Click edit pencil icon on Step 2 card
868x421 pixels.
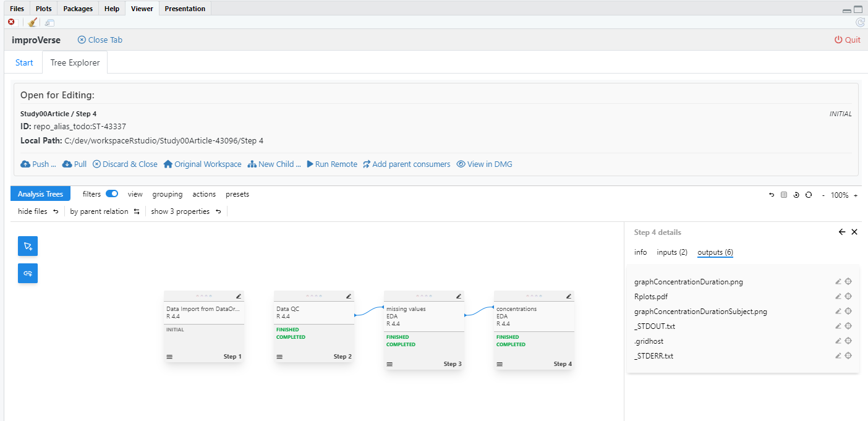[x=349, y=296]
